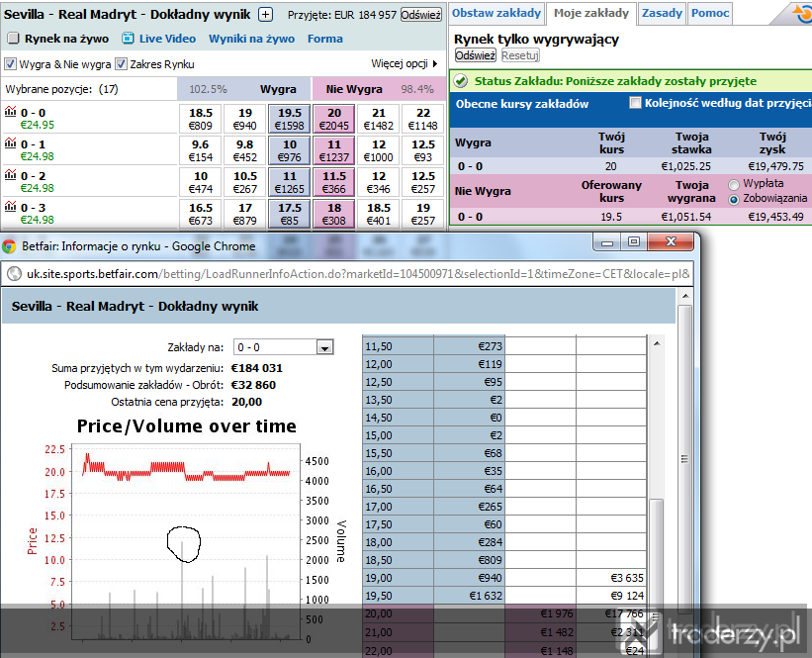
Task: Click the popup address bar URL
Action: pos(358,273)
